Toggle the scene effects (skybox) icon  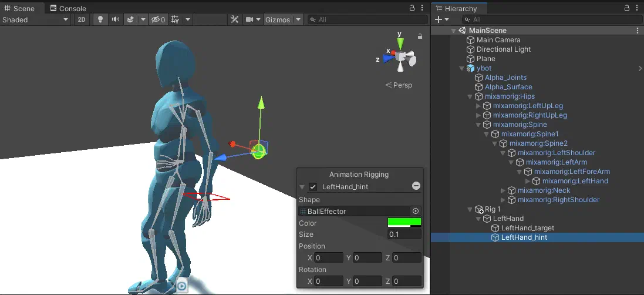130,19
